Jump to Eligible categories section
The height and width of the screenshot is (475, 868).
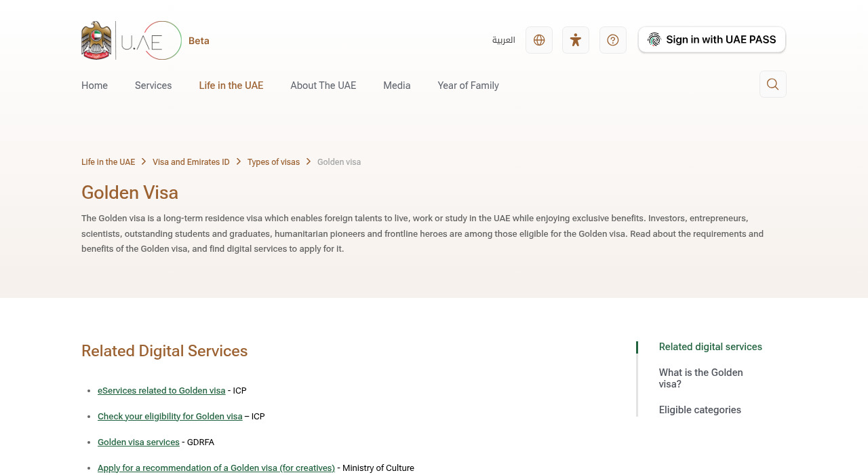[x=700, y=410]
